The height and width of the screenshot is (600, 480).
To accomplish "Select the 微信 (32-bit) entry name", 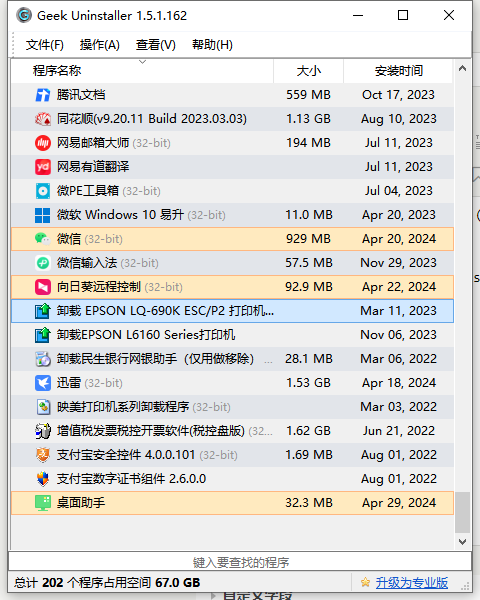I will coord(90,239).
